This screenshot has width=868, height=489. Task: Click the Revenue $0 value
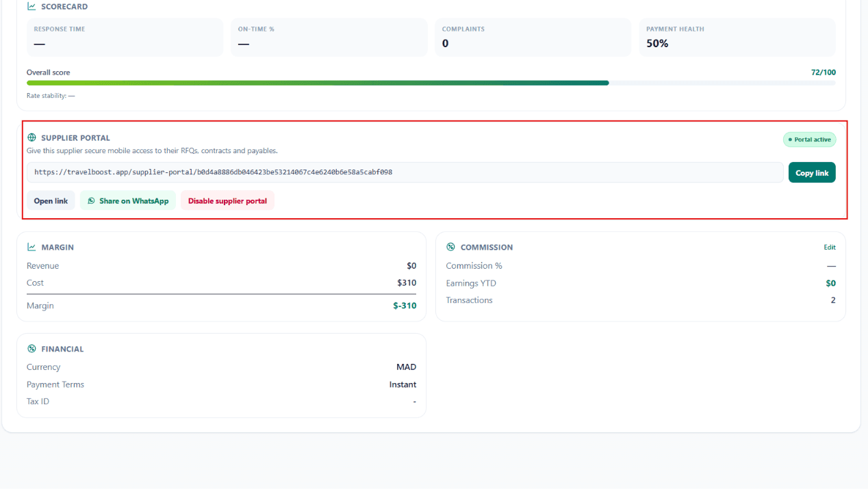click(x=411, y=266)
